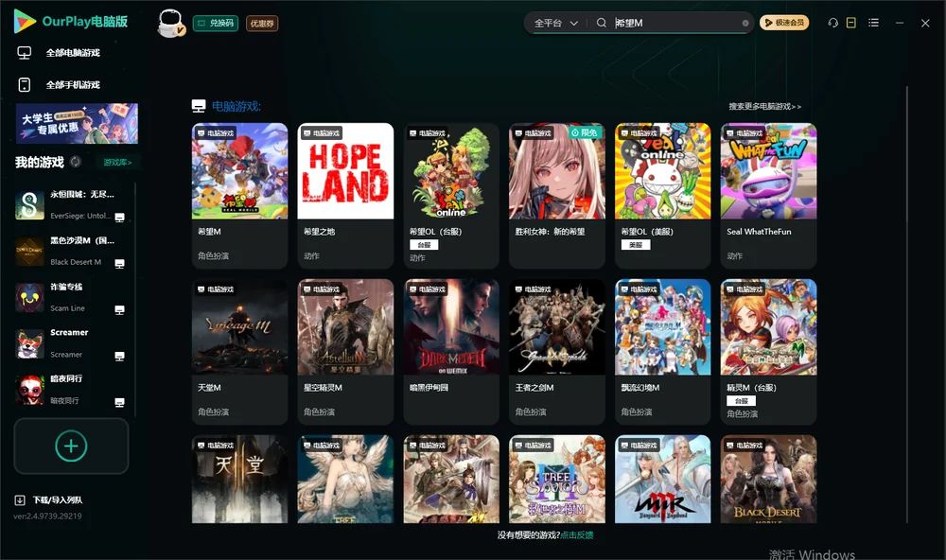The width and height of the screenshot is (946, 560).
Task: Click the 限免 tag on 胜利女神 card
Action: click(x=585, y=132)
